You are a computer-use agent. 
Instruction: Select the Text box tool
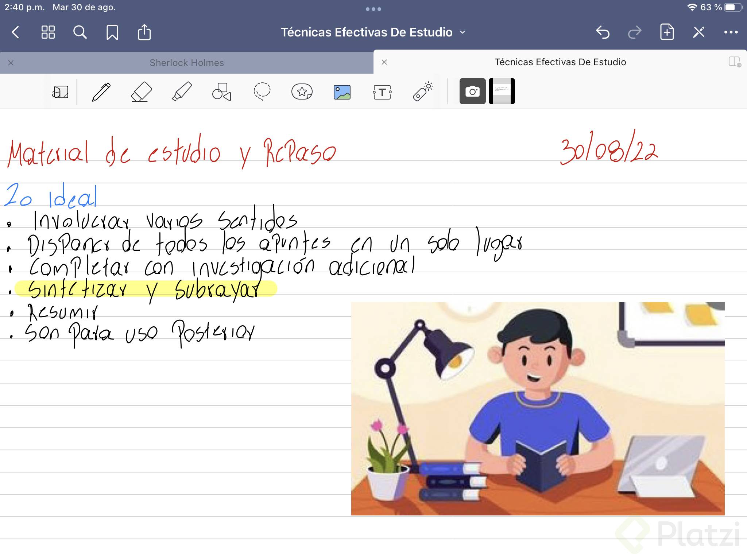coord(382,92)
